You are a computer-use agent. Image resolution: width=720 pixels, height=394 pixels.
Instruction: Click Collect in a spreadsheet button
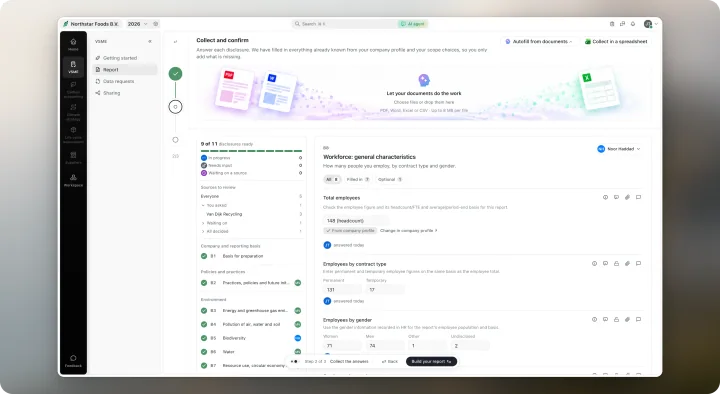pos(616,41)
